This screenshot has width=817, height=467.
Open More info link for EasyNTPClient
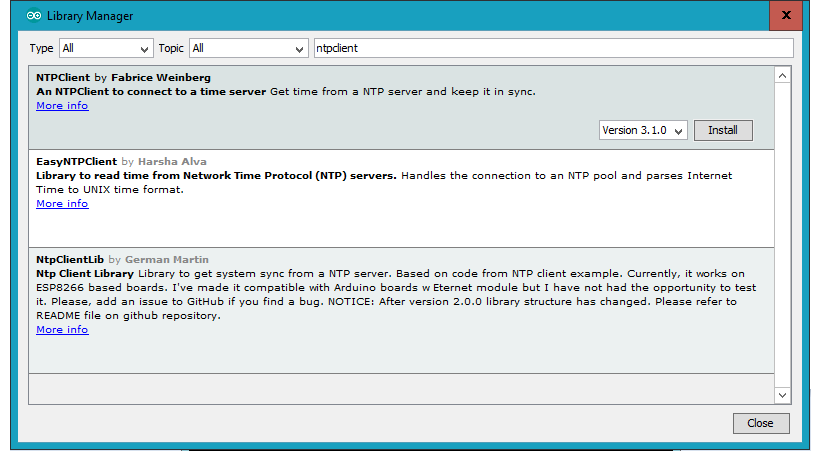[x=62, y=204]
